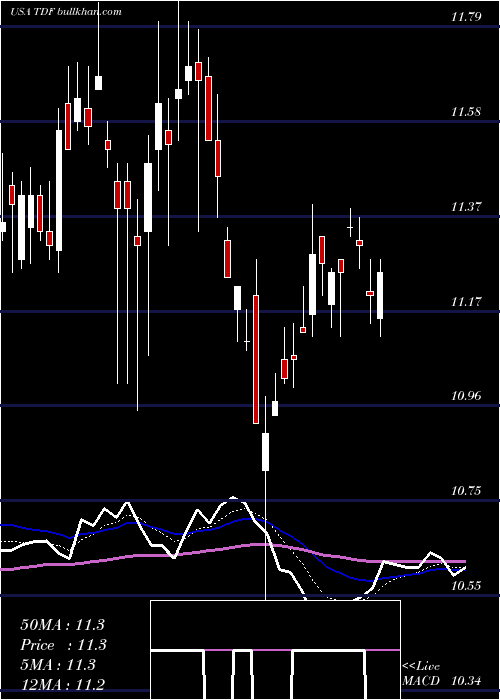Click the 10.96 price axis label

tap(466, 396)
